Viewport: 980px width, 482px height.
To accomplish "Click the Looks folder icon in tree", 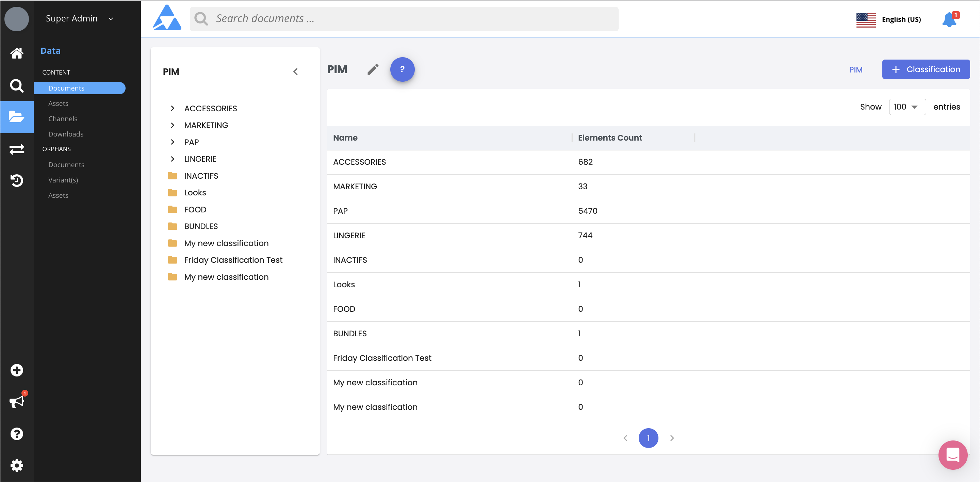I will (172, 193).
